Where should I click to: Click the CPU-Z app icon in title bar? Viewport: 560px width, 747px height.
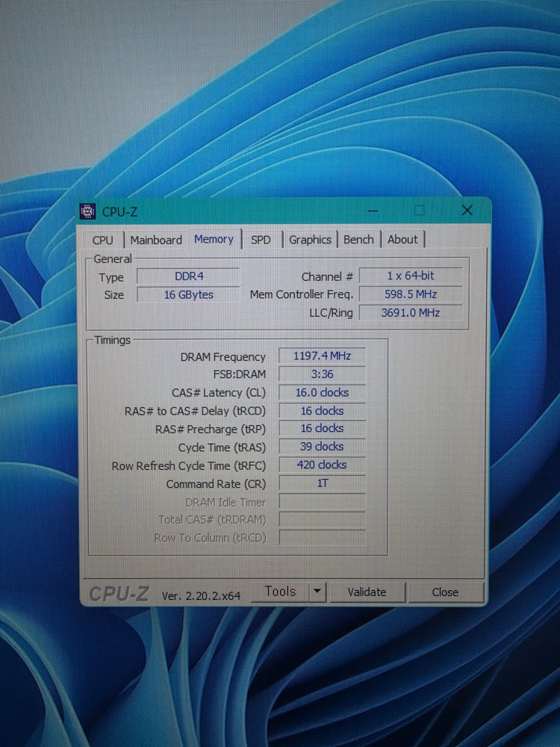click(87, 211)
